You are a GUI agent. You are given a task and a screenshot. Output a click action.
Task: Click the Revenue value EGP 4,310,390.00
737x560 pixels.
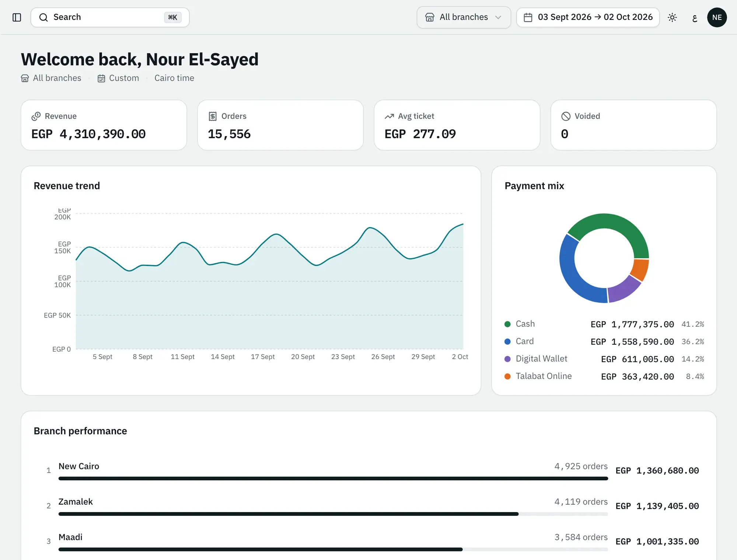88,134
